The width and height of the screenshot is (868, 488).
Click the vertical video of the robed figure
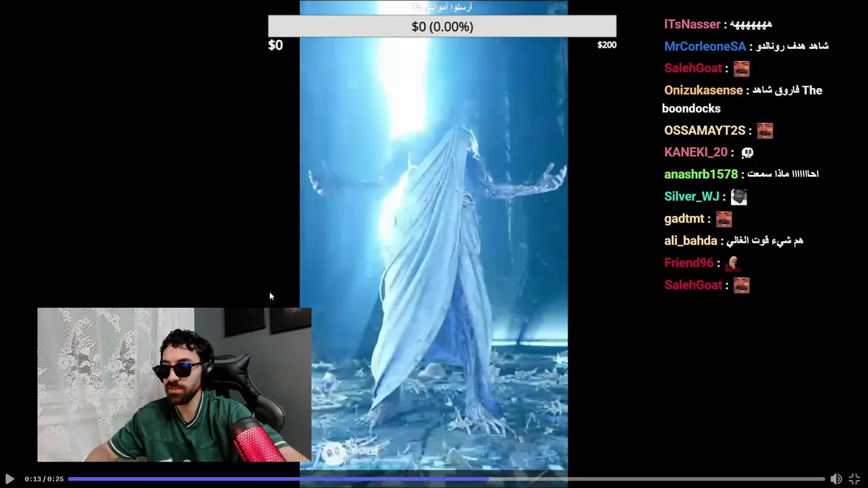pos(433,244)
